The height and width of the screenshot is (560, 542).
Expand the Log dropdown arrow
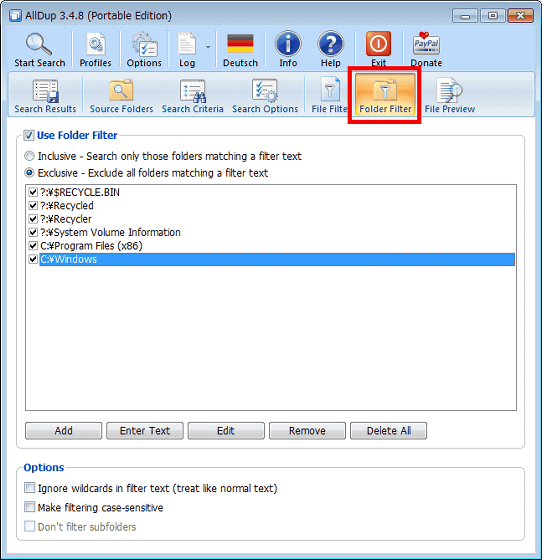point(208,47)
